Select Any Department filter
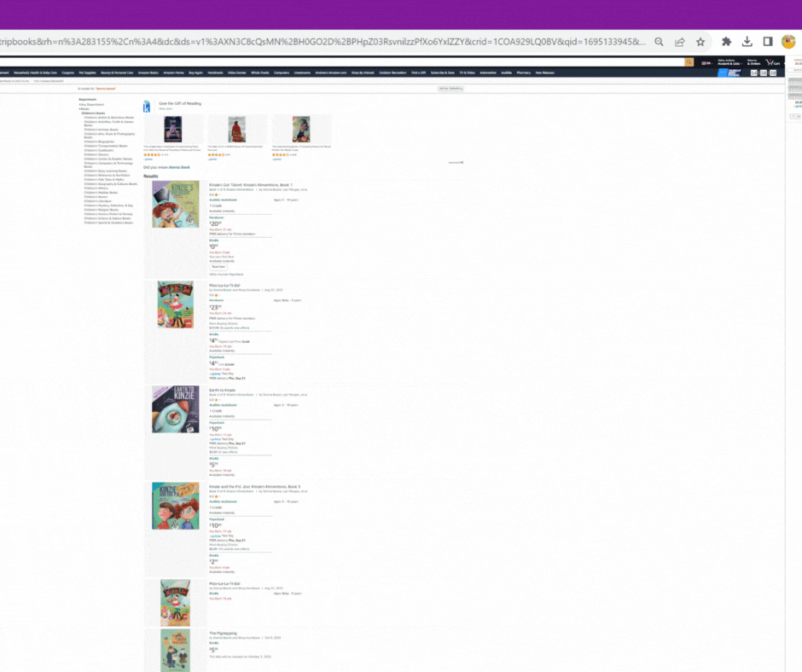802x672 pixels. tap(91, 104)
